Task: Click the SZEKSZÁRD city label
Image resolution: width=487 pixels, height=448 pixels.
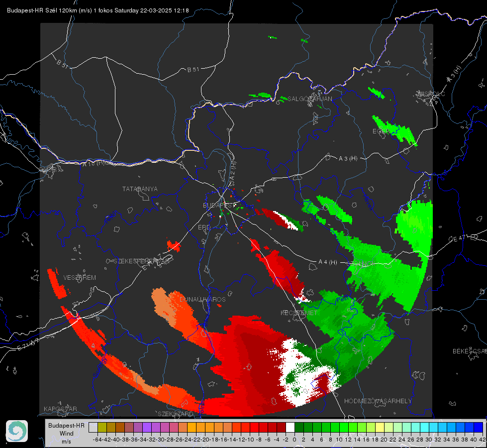Action: click(x=176, y=414)
